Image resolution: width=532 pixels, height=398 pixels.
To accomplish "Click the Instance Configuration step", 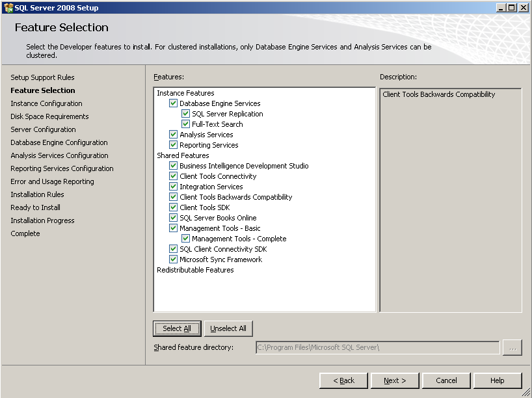I will pos(46,103).
